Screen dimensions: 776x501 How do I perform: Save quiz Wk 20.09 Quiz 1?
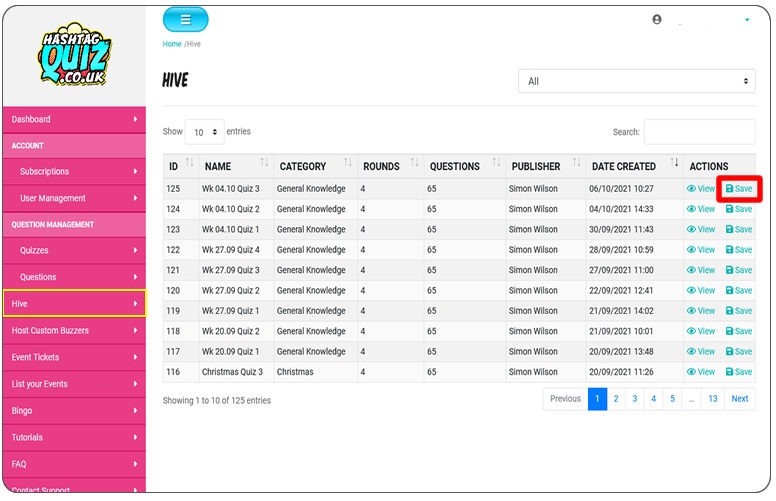click(739, 351)
